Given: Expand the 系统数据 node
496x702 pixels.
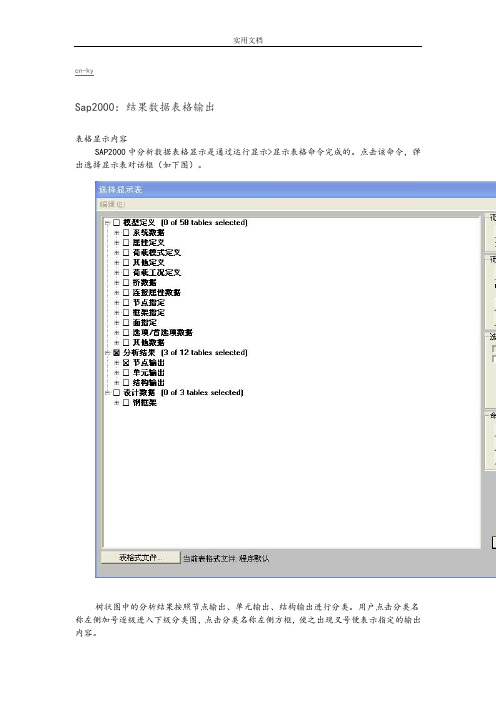Looking at the screenshot, I should tap(116, 233).
